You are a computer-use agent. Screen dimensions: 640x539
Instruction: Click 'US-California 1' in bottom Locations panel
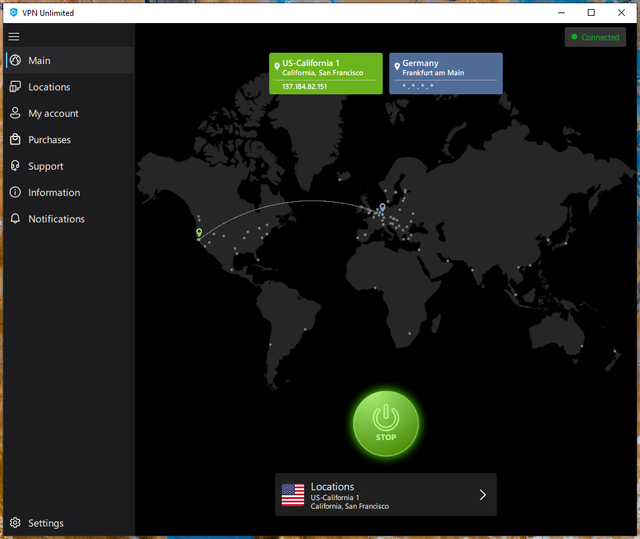click(335, 497)
